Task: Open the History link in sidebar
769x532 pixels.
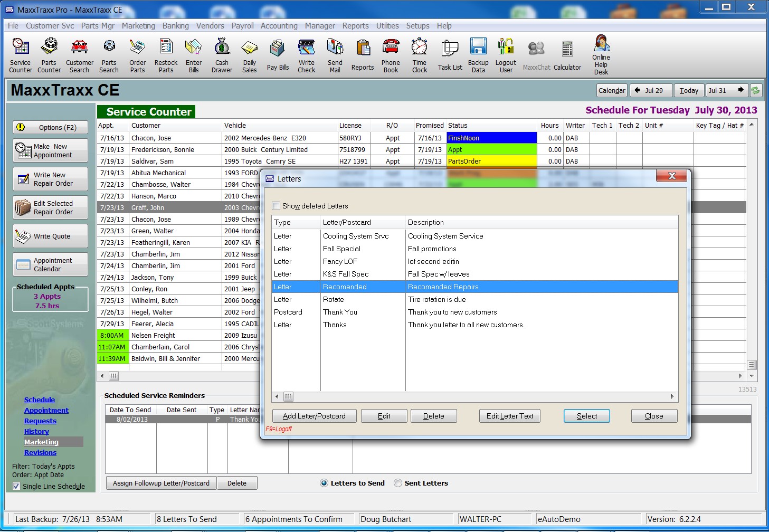Action: 36,431
